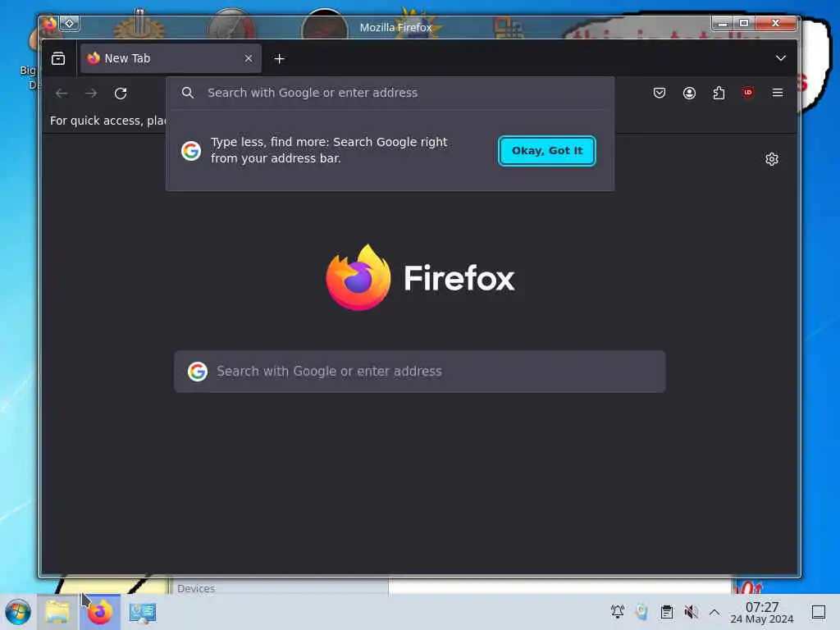Image resolution: width=840 pixels, height=630 pixels.
Task: Open the notifications bell in system tray
Action: [617, 611]
